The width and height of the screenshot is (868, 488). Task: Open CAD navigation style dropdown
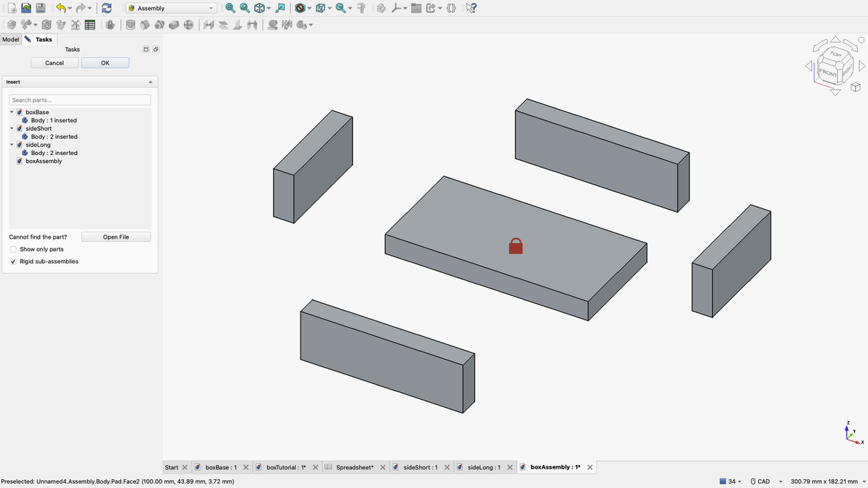click(766, 481)
